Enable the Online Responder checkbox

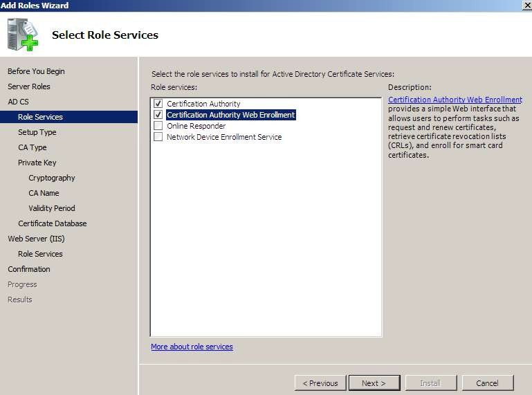click(158, 126)
